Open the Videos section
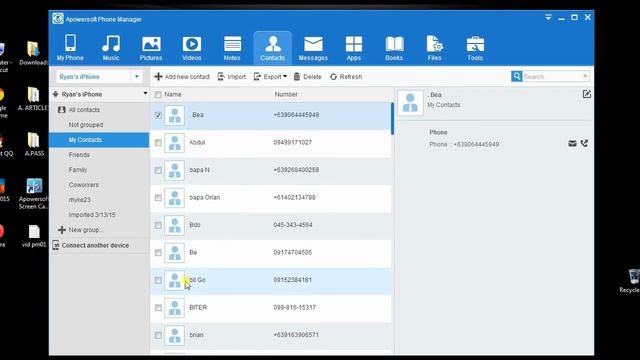 (x=191, y=48)
